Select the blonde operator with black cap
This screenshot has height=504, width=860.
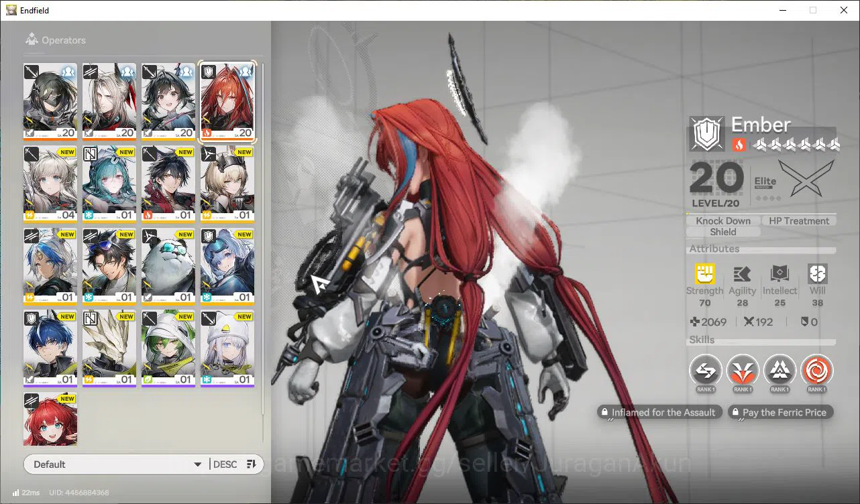227,184
